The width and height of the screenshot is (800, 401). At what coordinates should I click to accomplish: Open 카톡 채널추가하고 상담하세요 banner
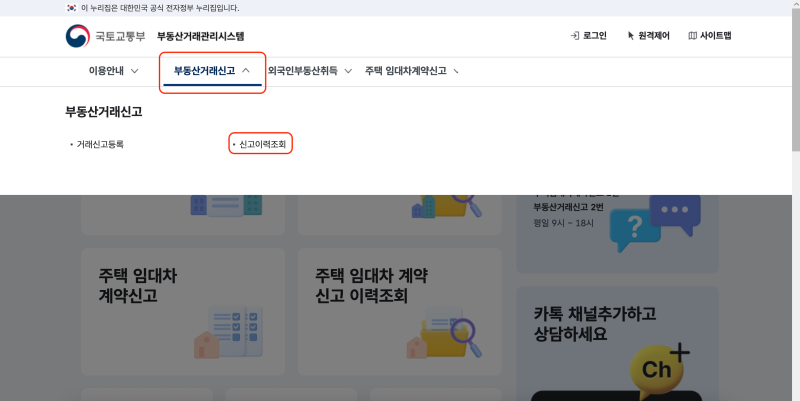[617, 343]
